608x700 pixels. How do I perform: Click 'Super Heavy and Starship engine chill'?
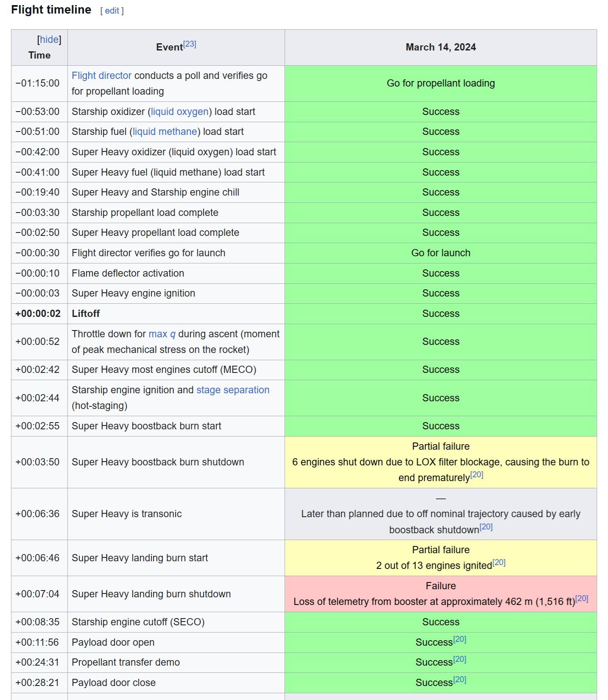(176, 192)
